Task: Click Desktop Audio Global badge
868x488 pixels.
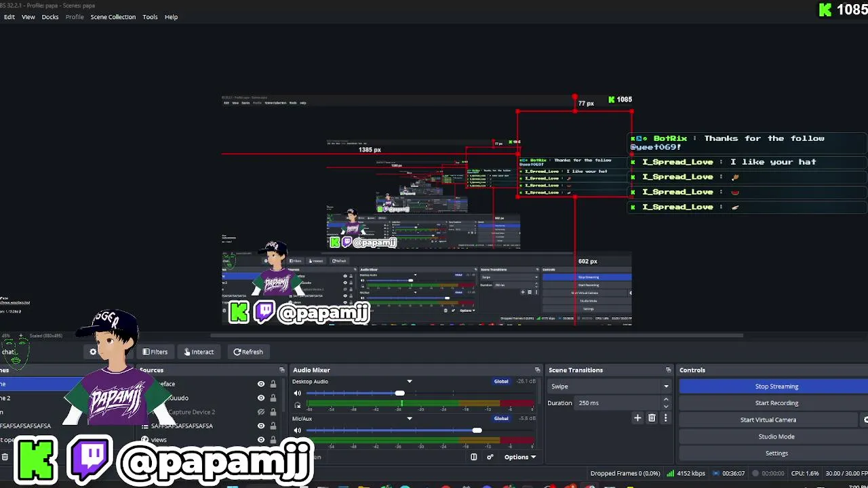Action: coord(501,382)
